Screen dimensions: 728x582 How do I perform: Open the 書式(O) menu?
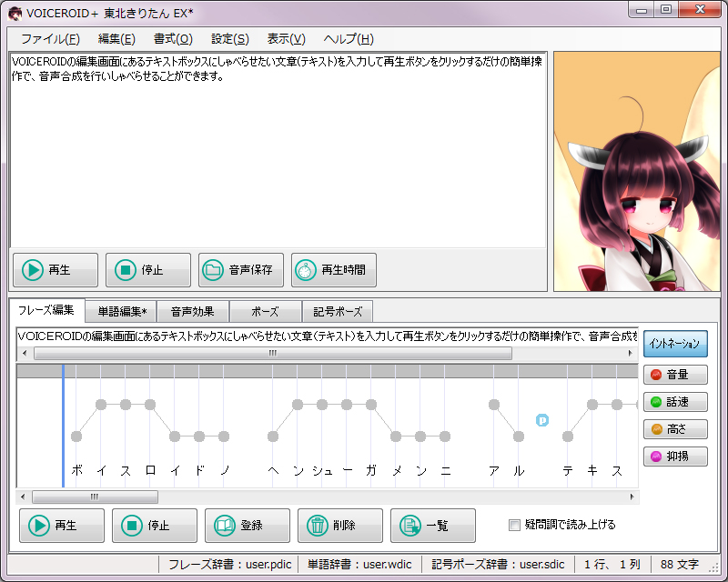pyautogui.click(x=173, y=39)
